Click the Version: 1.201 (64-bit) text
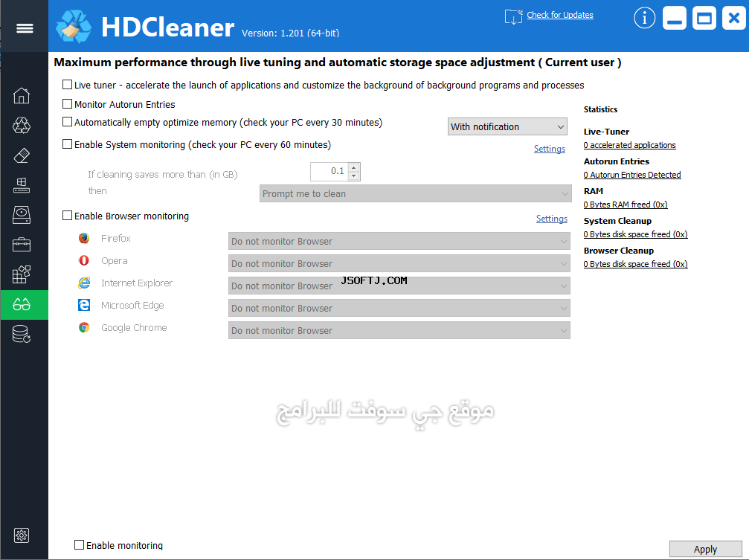The width and height of the screenshot is (749, 560). coord(290,33)
